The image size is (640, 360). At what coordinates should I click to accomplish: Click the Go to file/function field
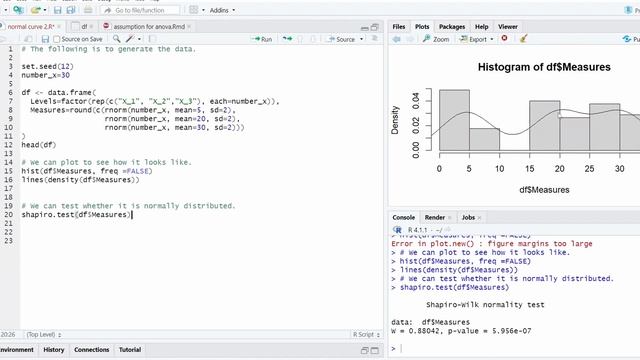click(x=140, y=10)
